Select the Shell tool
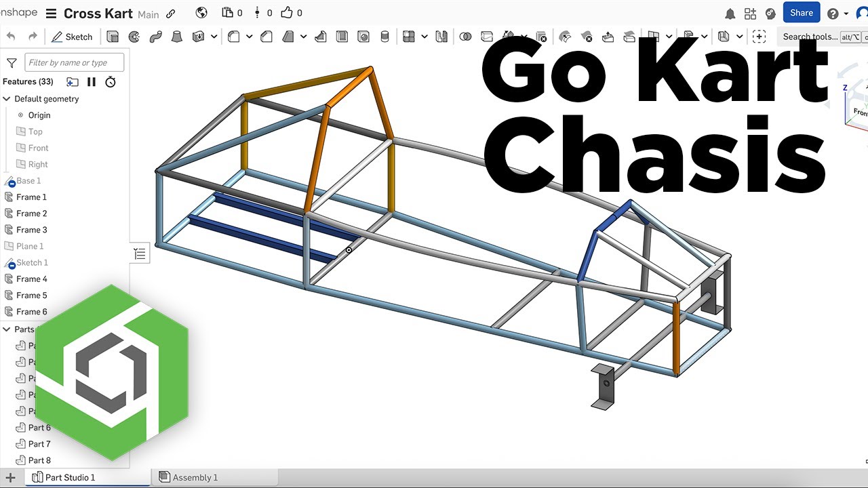Viewport: 868px width, 488px height. pos(342,37)
